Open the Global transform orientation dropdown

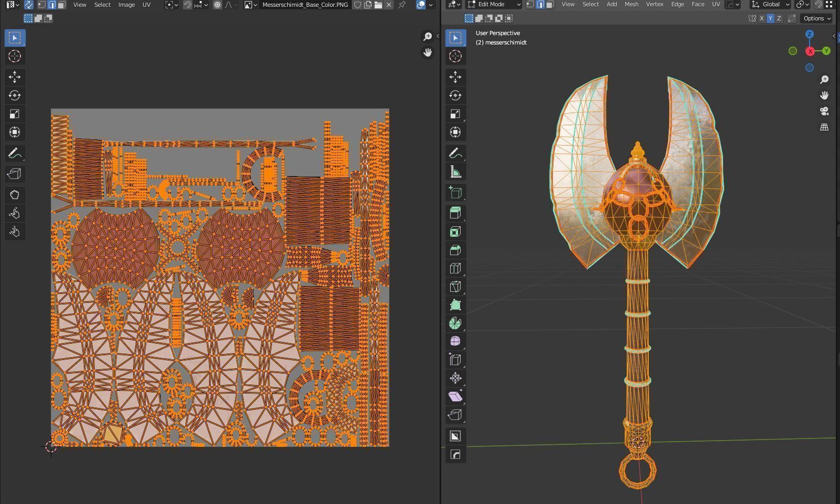coord(770,4)
